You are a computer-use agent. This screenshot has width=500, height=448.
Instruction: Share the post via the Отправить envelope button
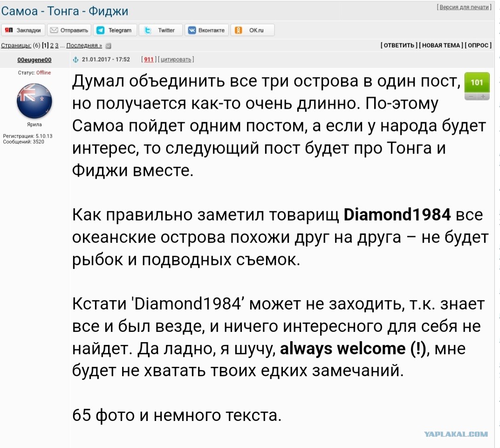69,30
